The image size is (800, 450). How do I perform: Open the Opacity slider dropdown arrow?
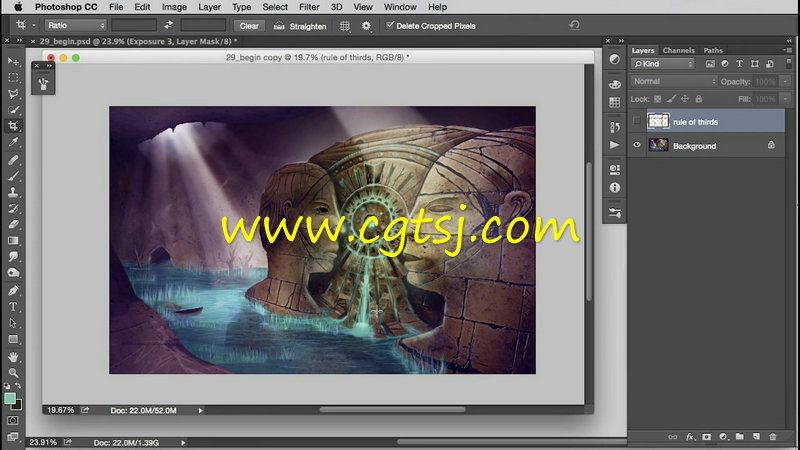coord(785,82)
